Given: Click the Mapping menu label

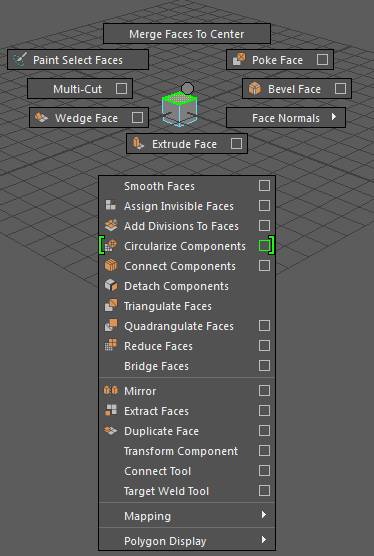Looking at the screenshot, I should click(x=147, y=516).
